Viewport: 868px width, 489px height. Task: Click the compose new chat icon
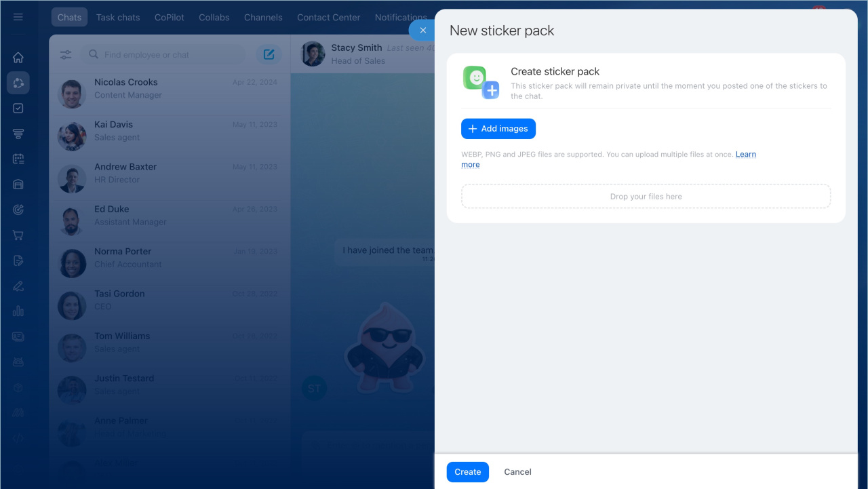click(269, 54)
